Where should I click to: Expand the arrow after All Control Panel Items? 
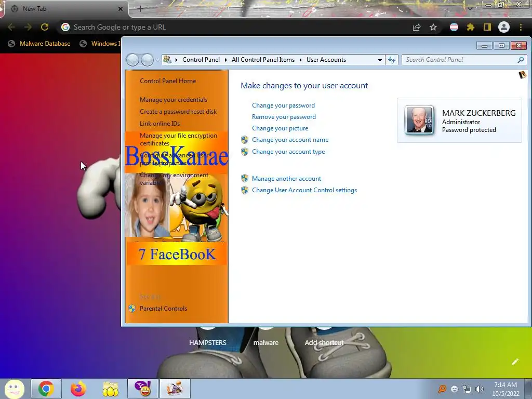[301, 60]
